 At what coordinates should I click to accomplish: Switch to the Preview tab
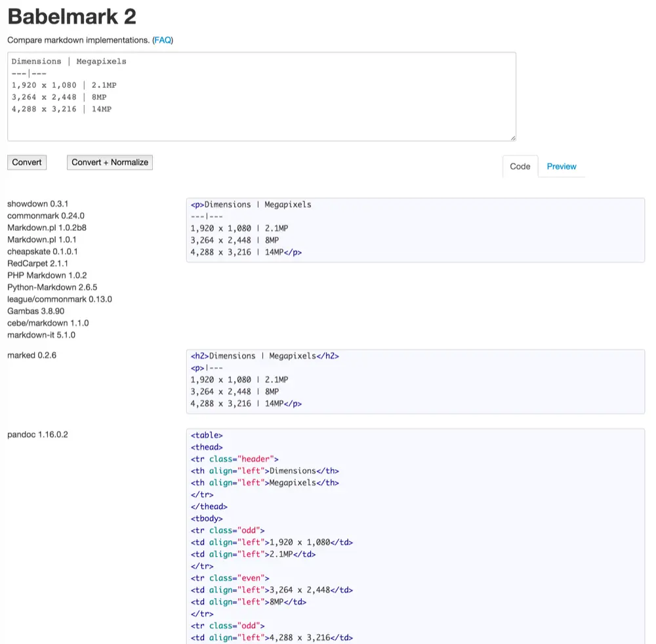[x=561, y=167]
